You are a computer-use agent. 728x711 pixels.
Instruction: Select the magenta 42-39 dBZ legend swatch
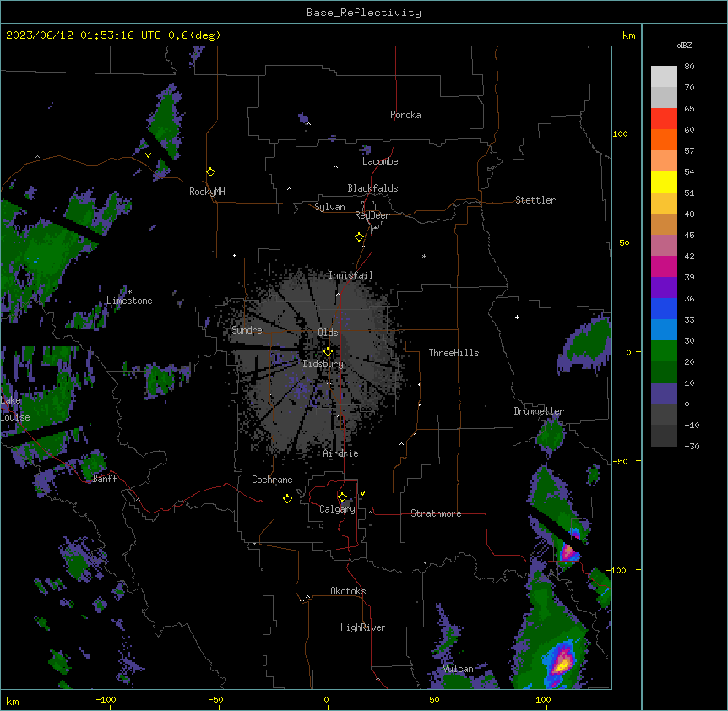click(664, 266)
